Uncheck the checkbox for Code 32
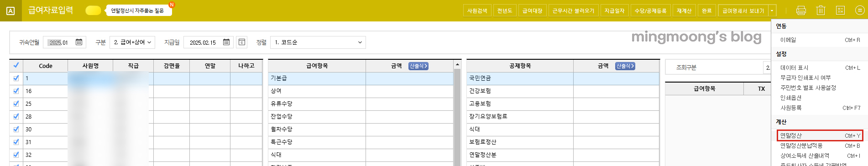The image size is (868, 166). tap(16, 155)
